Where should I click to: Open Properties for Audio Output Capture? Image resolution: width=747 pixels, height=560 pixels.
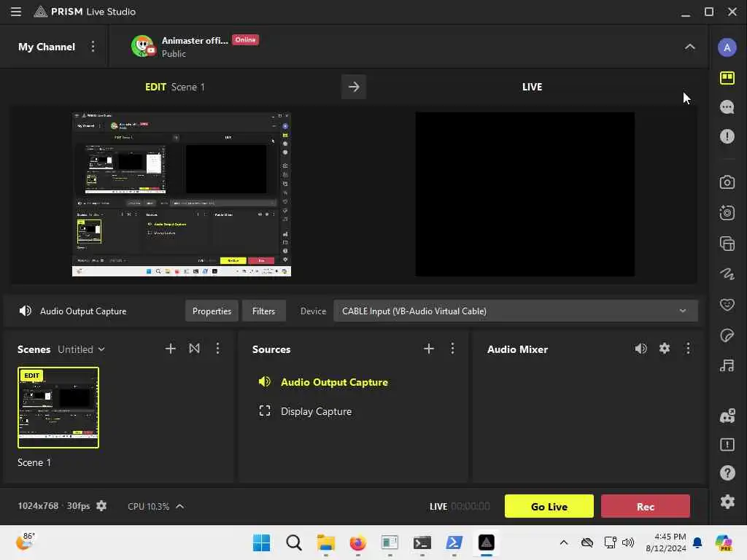coord(212,311)
